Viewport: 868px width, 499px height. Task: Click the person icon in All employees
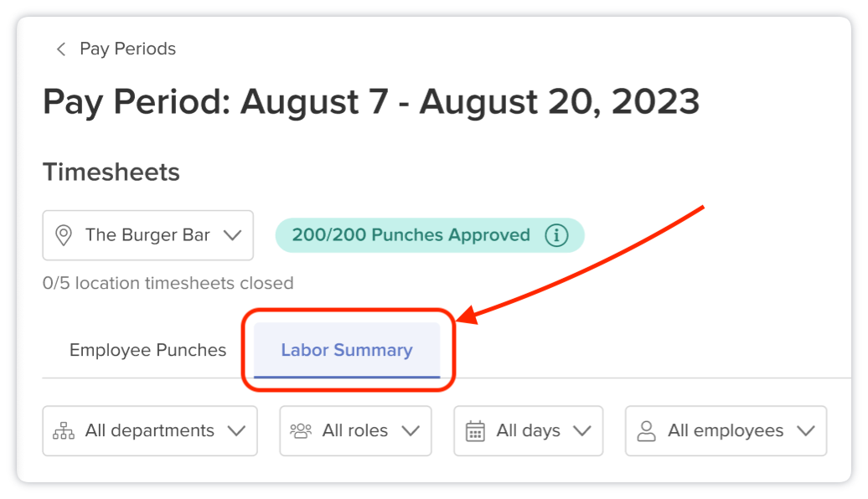(x=646, y=430)
